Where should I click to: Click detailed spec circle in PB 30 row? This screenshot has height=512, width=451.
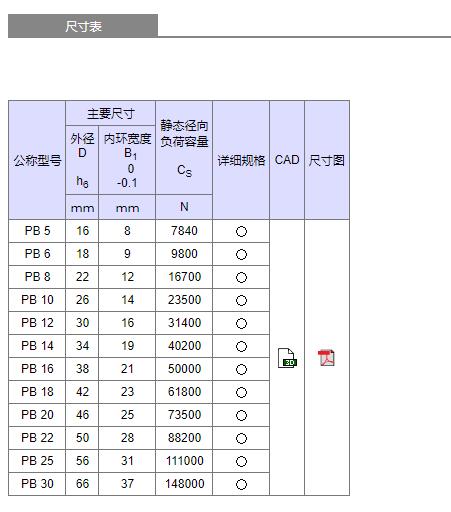click(x=241, y=484)
